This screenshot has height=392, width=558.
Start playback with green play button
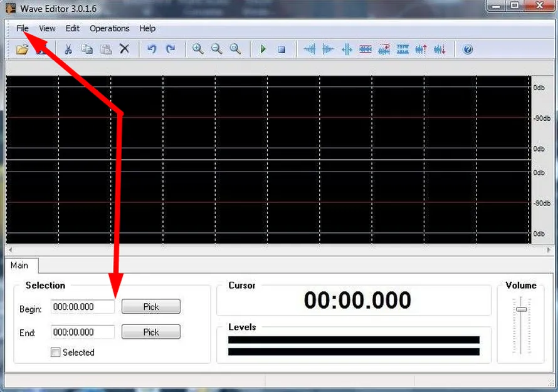[x=263, y=49]
